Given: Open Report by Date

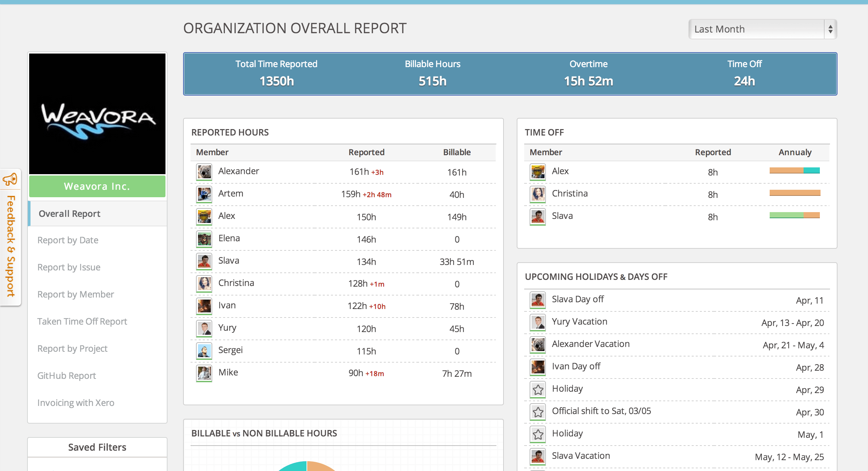Looking at the screenshot, I should [x=68, y=240].
